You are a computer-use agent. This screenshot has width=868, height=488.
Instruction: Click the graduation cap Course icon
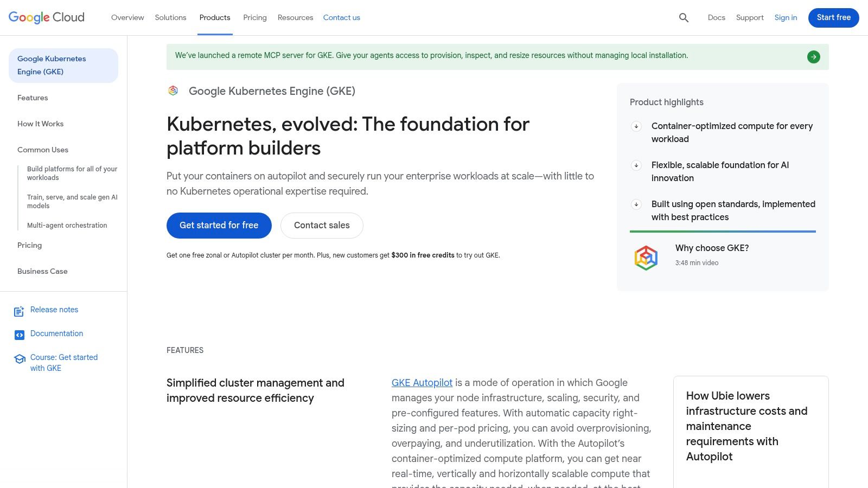[x=20, y=359]
